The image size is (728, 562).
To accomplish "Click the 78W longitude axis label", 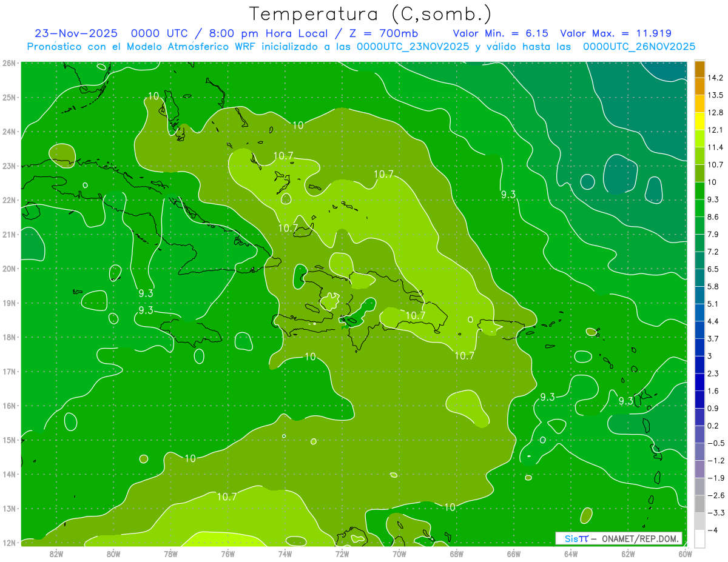I will click(170, 554).
